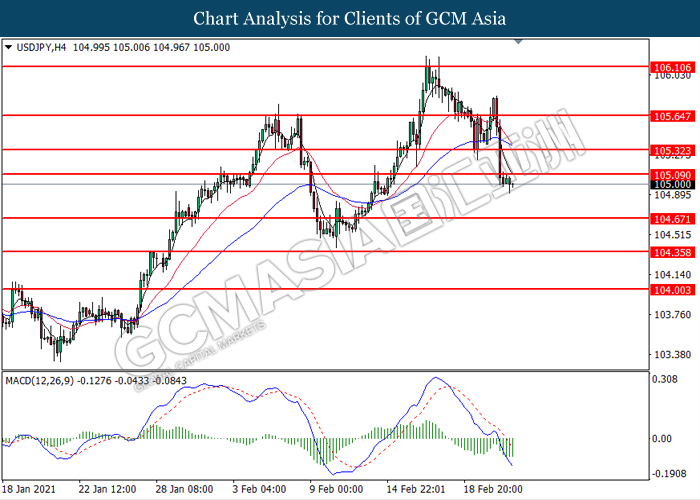Click the MACD scale value 0.00
Image resolution: width=700 pixels, height=500 pixels.
click(x=662, y=439)
